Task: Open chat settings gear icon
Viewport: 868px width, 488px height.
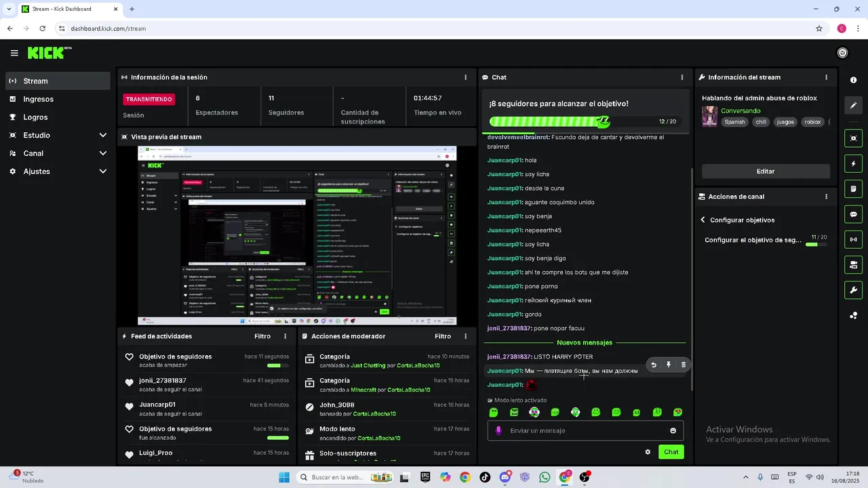Action: click(648, 452)
